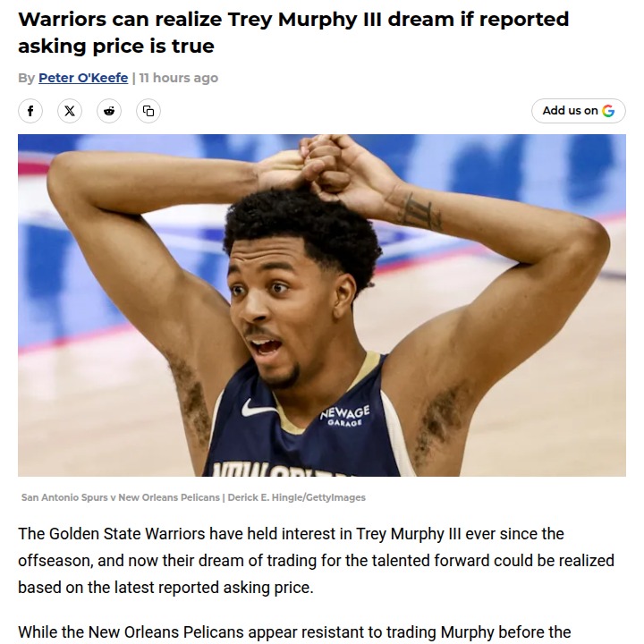Click Add us on Google button
644x644 pixels.
point(579,111)
